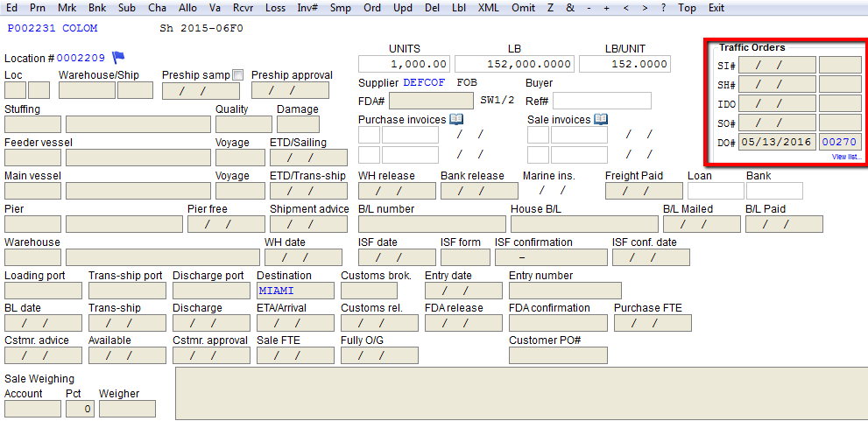Click the LB field showing 152,000.0000
Image resolution: width=868 pixels, height=421 pixels.
pos(514,64)
